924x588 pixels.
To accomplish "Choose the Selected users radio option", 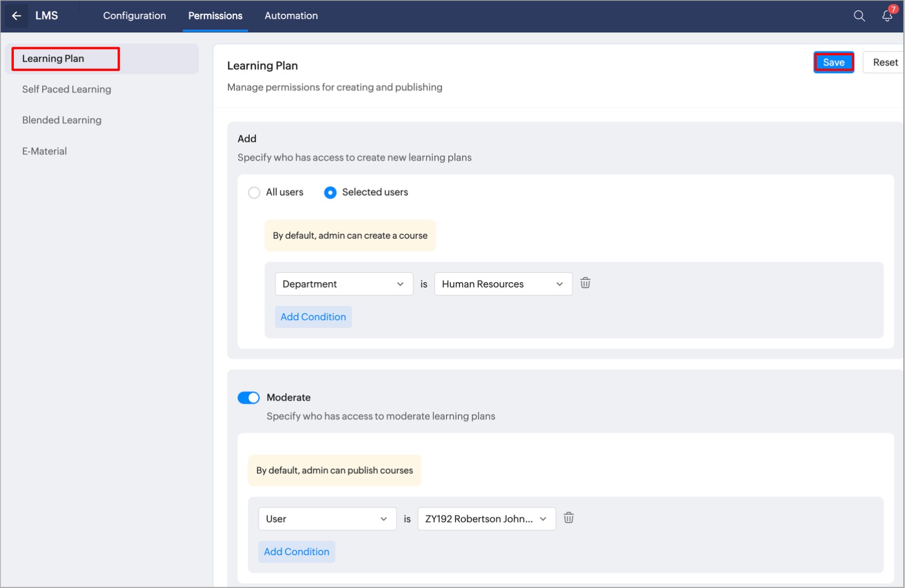I will [x=330, y=192].
